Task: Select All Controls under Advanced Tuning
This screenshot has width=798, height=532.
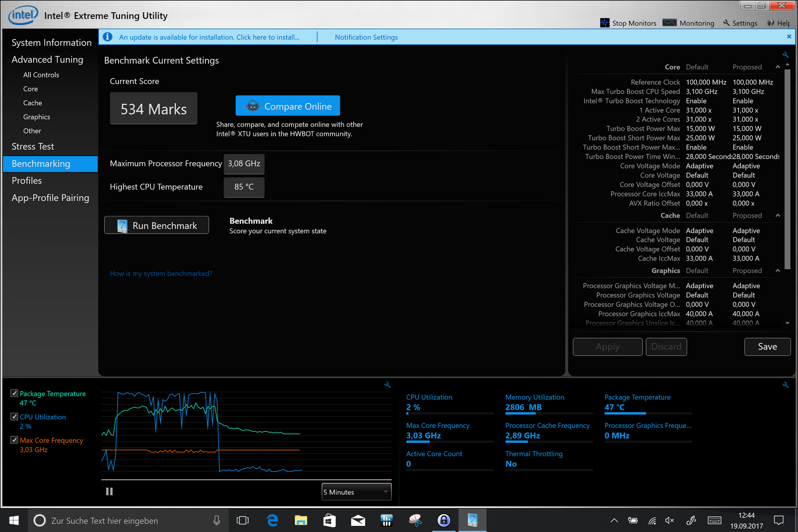Action: point(41,75)
